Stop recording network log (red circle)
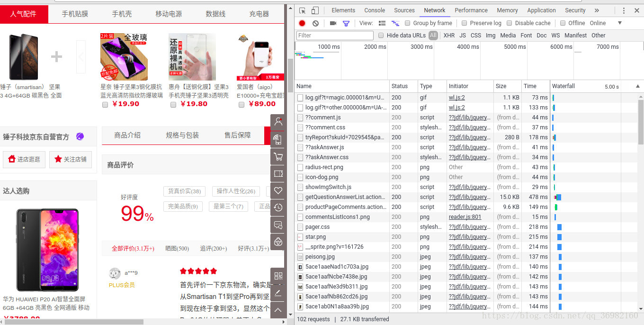The height and width of the screenshot is (325, 644). (x=302, y=23)
